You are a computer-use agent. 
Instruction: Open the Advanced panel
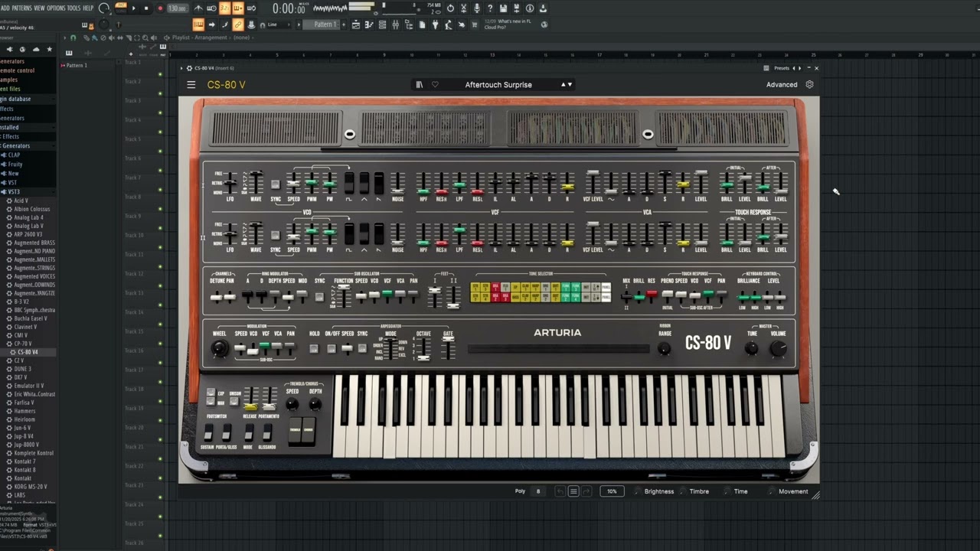click(782, 85)
